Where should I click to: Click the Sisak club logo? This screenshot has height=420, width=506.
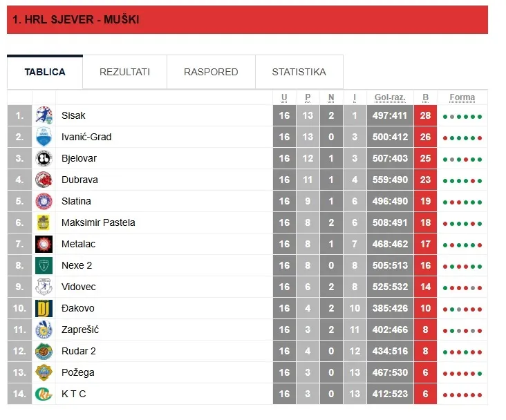click(44, 115)
